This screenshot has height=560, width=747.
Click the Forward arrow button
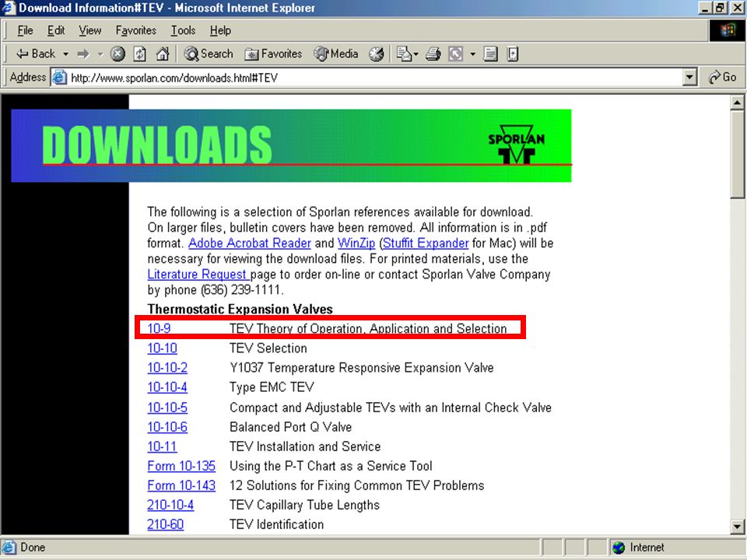(x=83, y=54)
